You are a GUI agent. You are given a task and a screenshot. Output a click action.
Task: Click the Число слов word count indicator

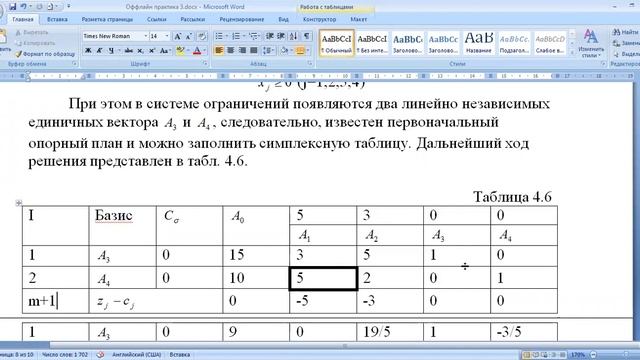pos(64,355)
